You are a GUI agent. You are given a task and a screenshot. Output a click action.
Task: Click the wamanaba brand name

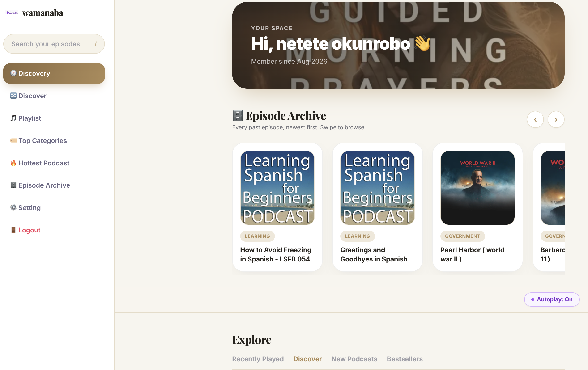pyautogui.click(x=43, y=13)
